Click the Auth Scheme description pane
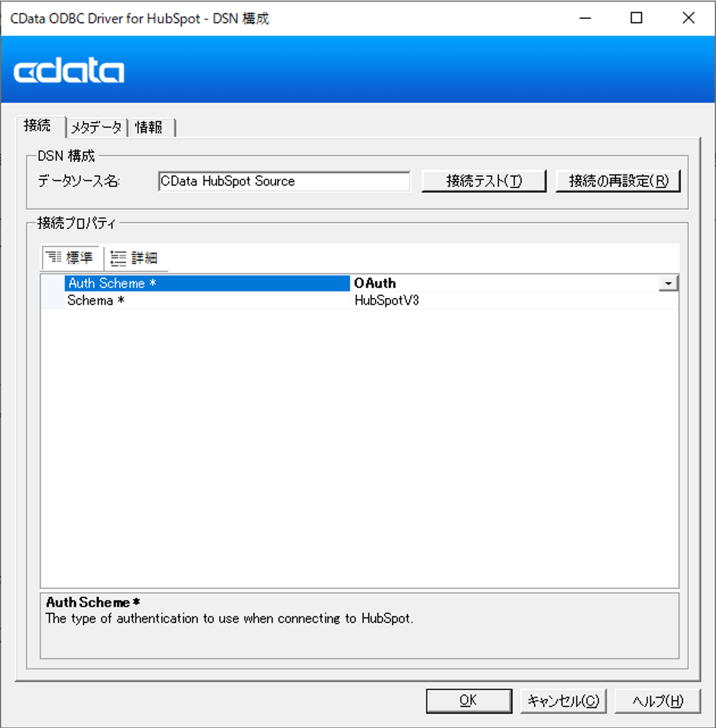 click(360, 626)
